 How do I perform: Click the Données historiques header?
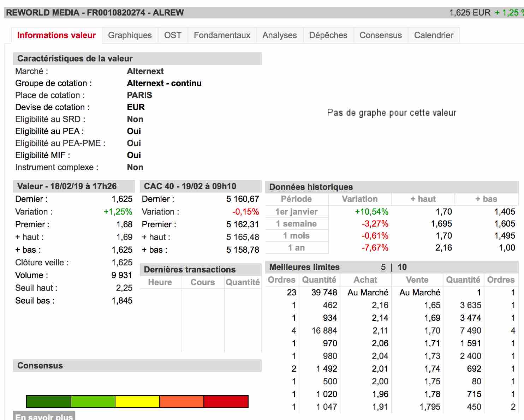point(392,187)
